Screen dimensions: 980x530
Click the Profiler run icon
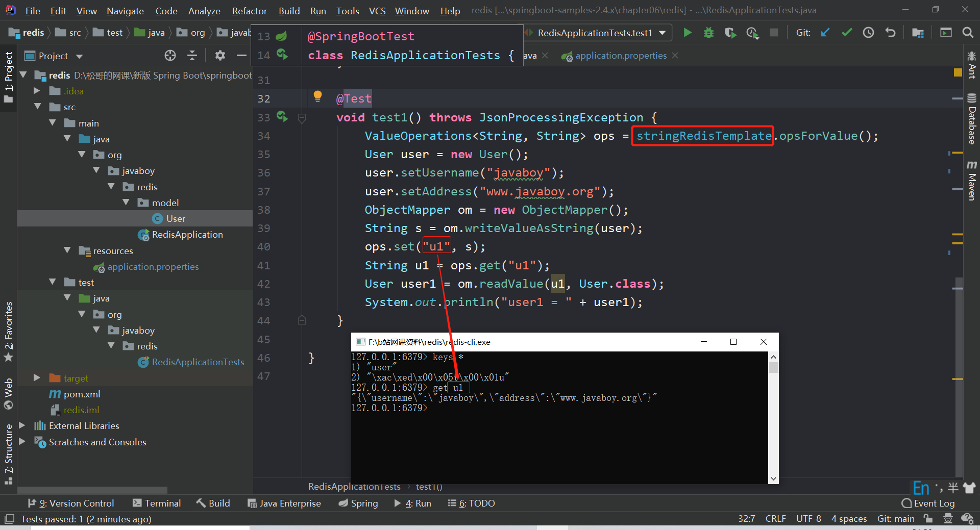pos(752,33)
